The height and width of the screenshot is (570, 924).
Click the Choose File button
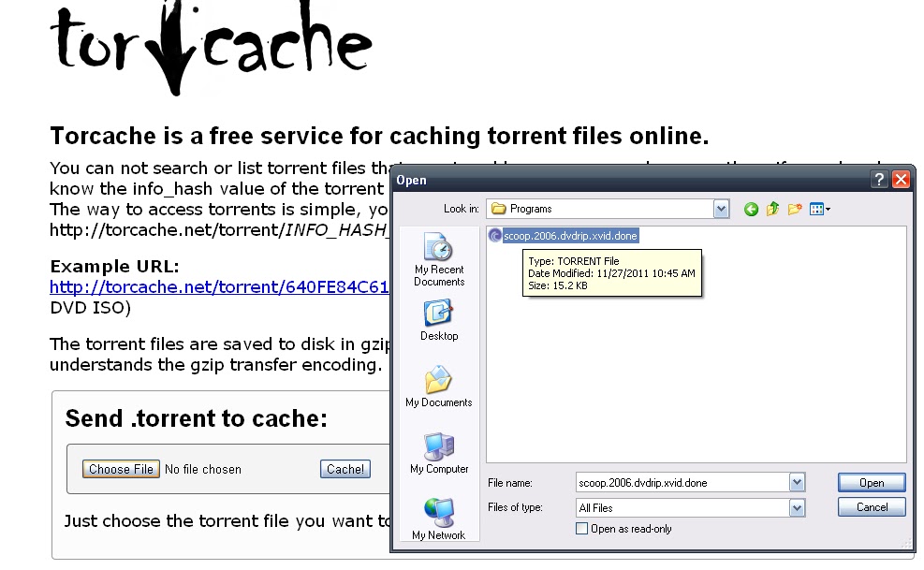tap(120, 469)
